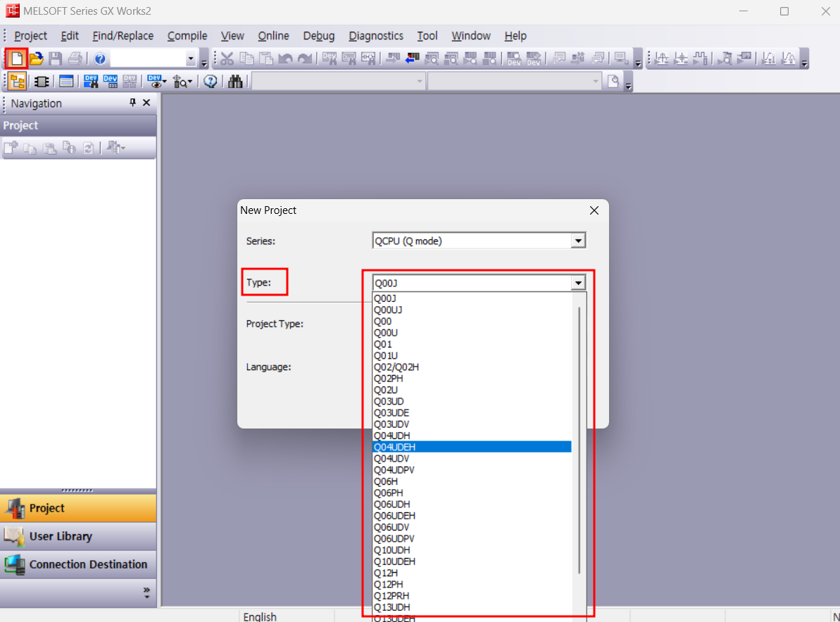The height and width of the screenshot is (622, 840).
Task: Show the Output window icon
Action: pos(66,82)
